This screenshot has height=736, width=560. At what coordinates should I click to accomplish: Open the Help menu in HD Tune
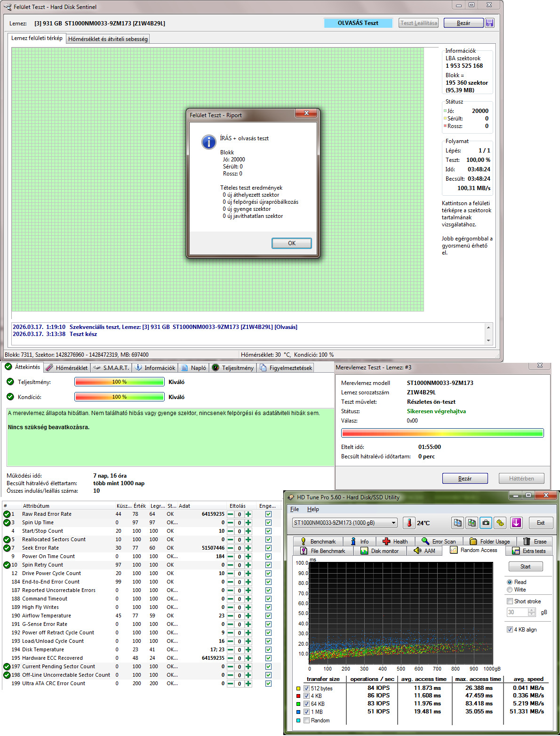(313, 509)
